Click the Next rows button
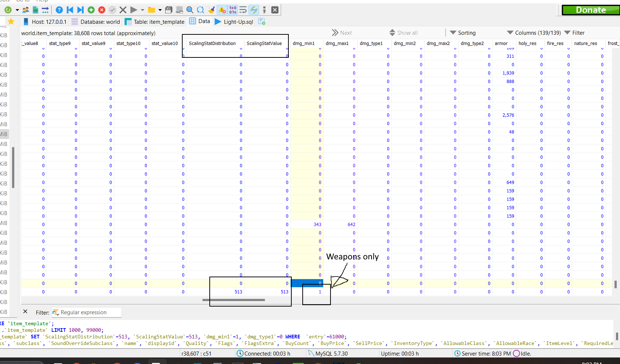The image size is (620, 364). 342,33
